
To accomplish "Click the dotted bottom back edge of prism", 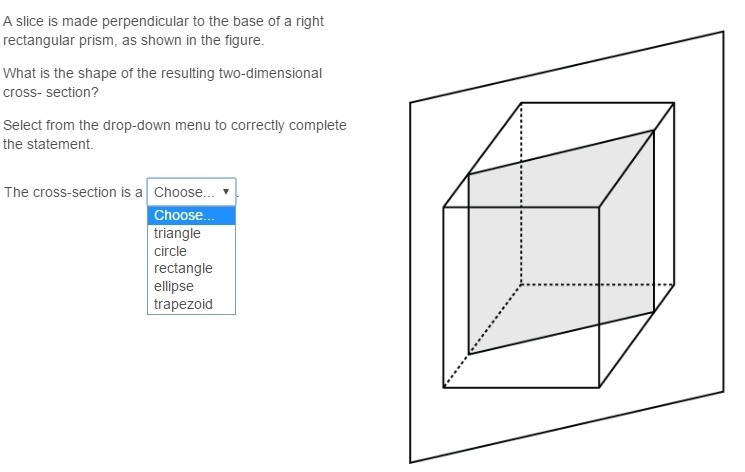I will tap(597, 285).
